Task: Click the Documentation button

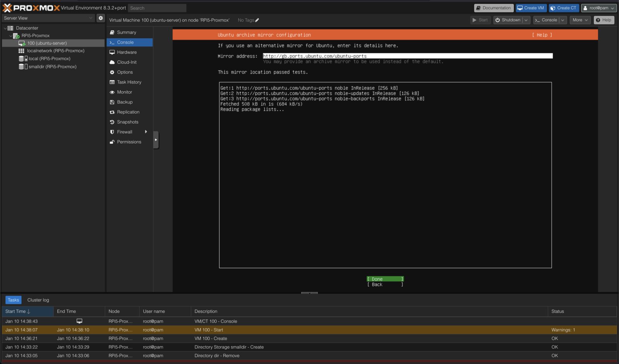Action: pyautogui.click(x=494, y=8)
